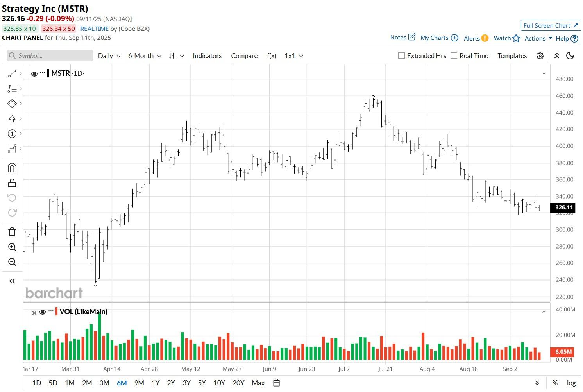Select the trend line drawing tool

tap(12, 73)
